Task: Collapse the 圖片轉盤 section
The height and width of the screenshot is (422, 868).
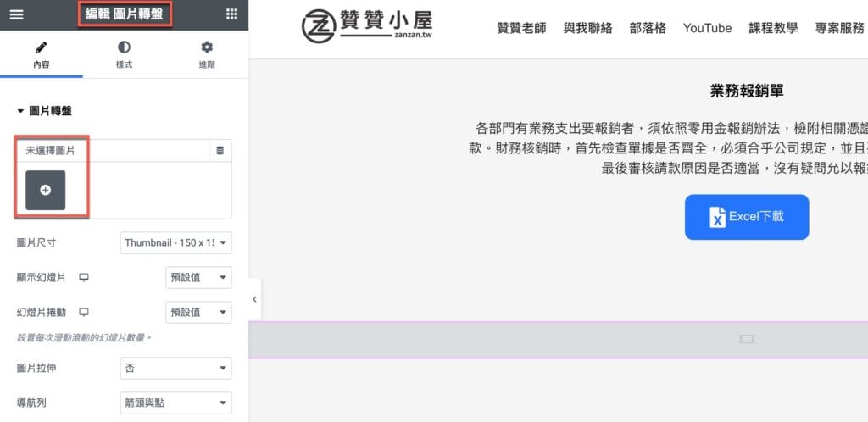Action: pos(44,111)
